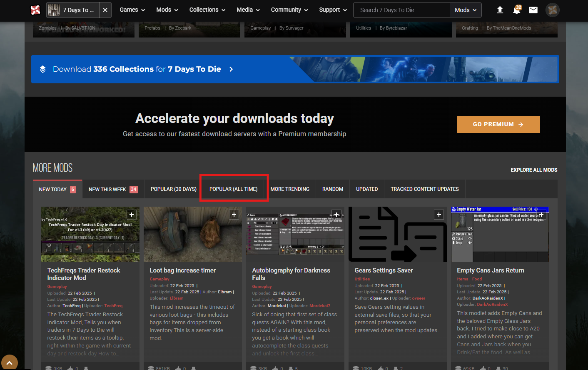
Task: Click the collections stack icon in the banner
Action: (x=42, y=69)
